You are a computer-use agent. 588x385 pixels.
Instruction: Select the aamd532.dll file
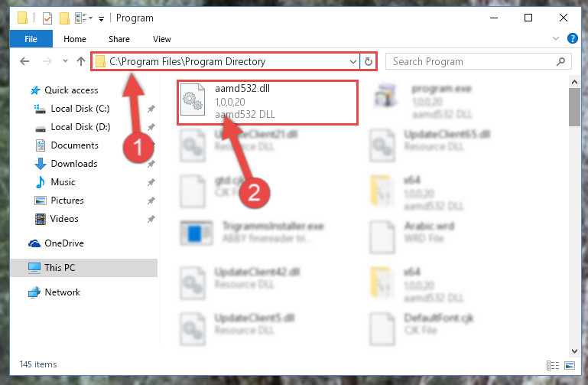pos(268,102)
